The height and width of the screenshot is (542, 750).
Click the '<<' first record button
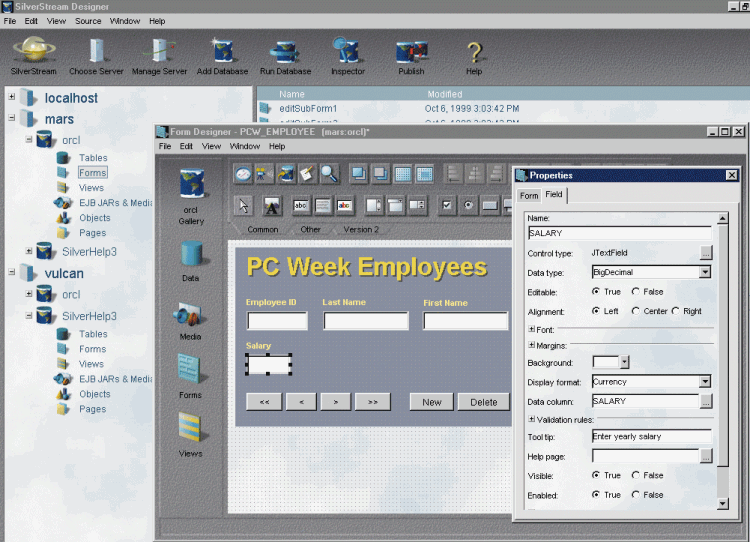coord(264,402)
